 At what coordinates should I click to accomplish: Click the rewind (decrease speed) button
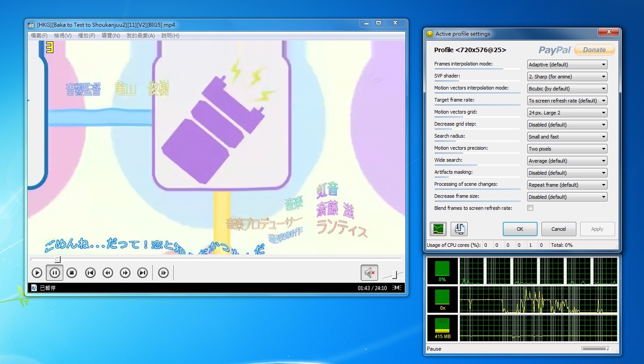tap(108, 273)
